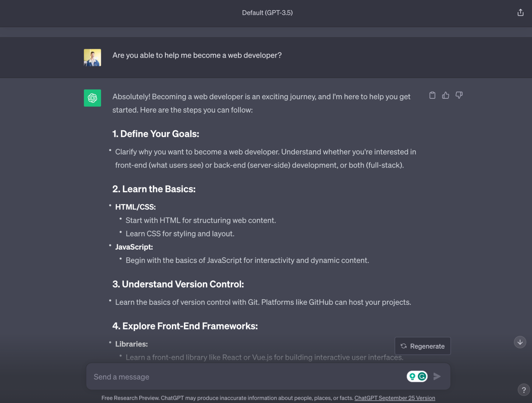This screenshot has height=403, width=532.
Task: Click the Explore Front-End Frameworks heading
Action: 185,326
